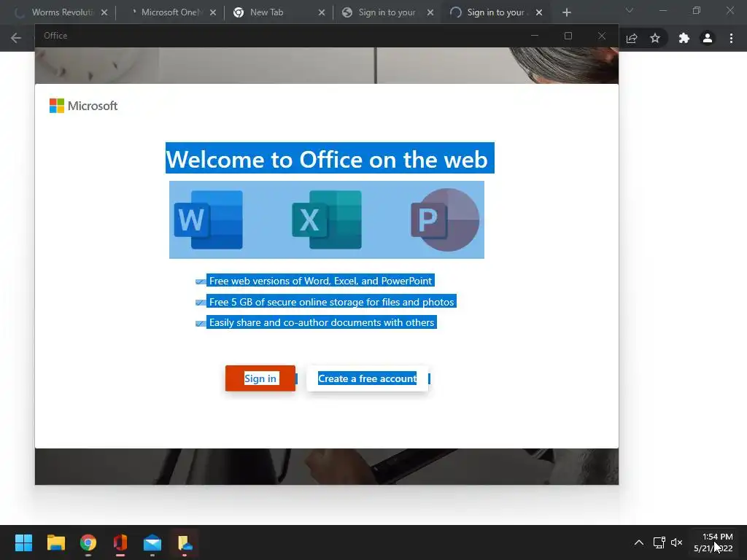This screenshot has height=560, width=747.
Task: Click the muted volume icon
Action: tap(676, 542)
